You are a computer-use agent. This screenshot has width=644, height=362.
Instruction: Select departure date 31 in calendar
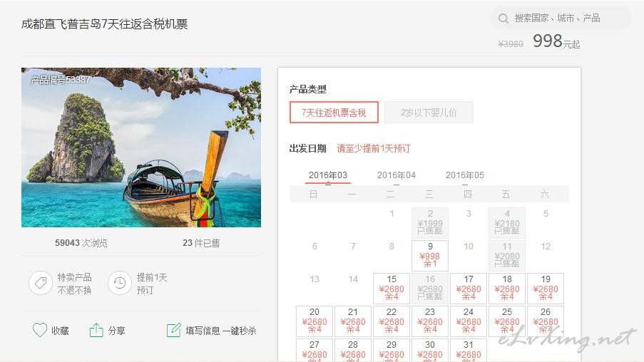pos(469,351)
